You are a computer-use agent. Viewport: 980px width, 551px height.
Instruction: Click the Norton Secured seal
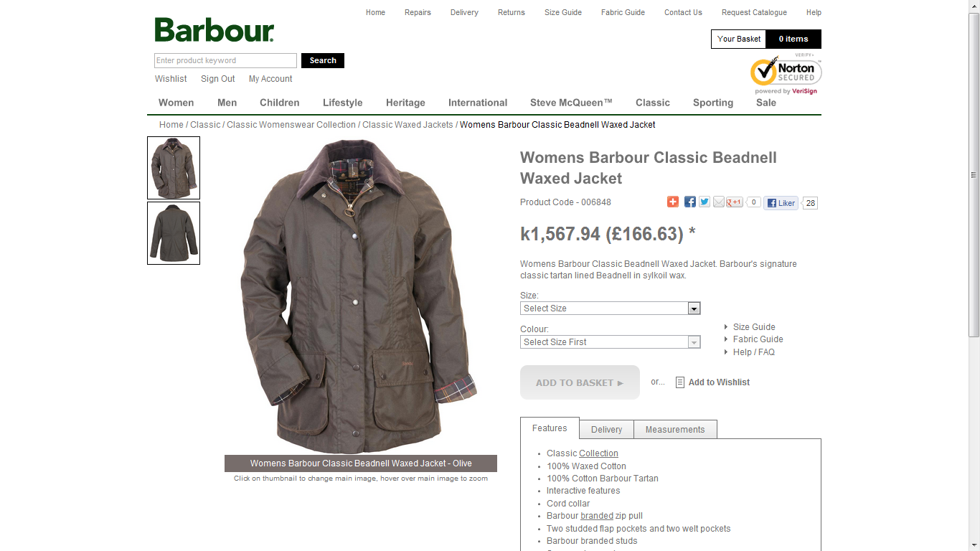pos(786,75)
